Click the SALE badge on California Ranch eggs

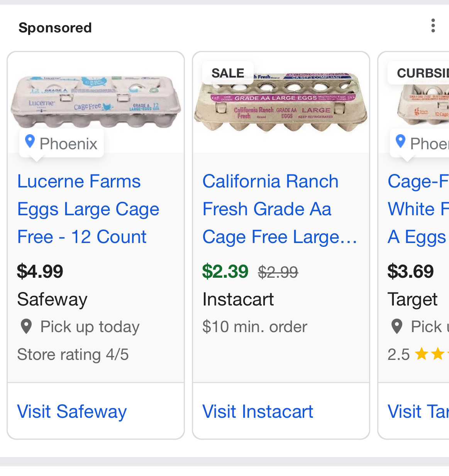pos(228,73)
